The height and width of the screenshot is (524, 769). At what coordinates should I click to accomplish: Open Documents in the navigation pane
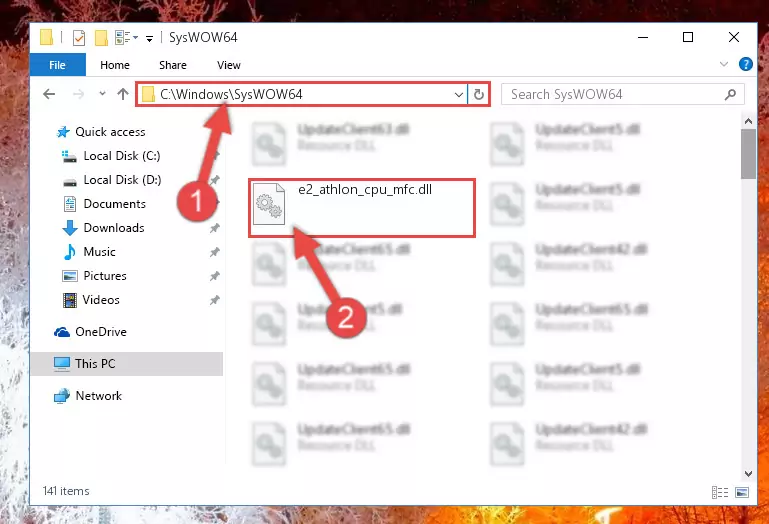tap(114, 204)
